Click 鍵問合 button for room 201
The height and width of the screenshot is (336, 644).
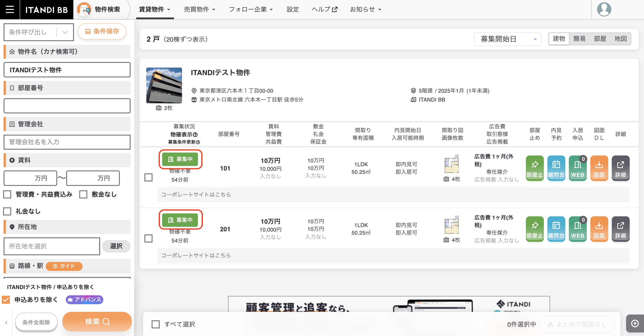coord(556,229)
